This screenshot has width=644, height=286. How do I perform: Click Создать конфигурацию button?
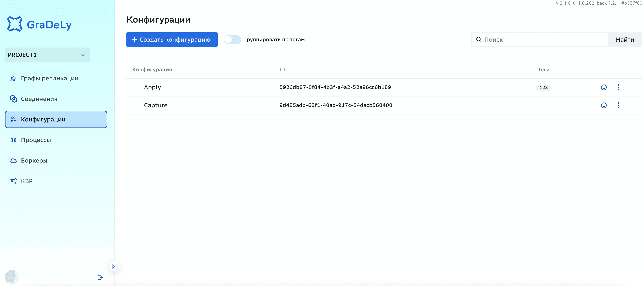click(x=172, y=40)
